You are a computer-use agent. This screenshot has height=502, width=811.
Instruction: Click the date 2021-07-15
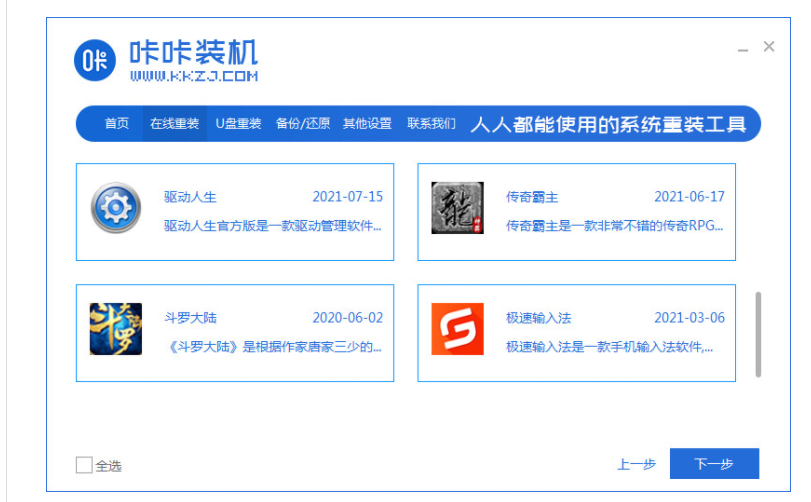pos(348,196)
